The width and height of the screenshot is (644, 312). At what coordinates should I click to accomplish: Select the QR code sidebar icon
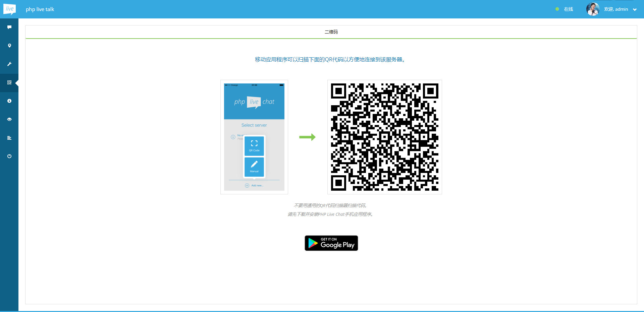point(9,82)
